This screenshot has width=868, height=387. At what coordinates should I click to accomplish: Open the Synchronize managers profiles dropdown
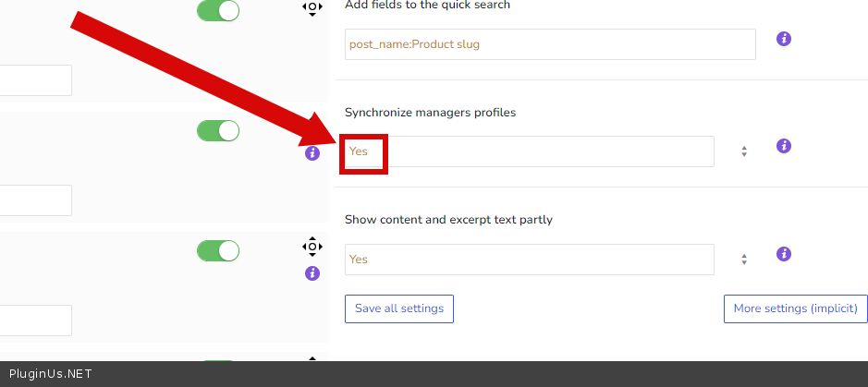[529, 151]
